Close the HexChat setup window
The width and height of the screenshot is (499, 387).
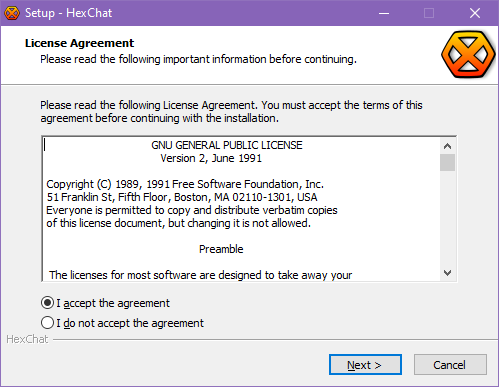pyautogui.click(x=475, y=13)
